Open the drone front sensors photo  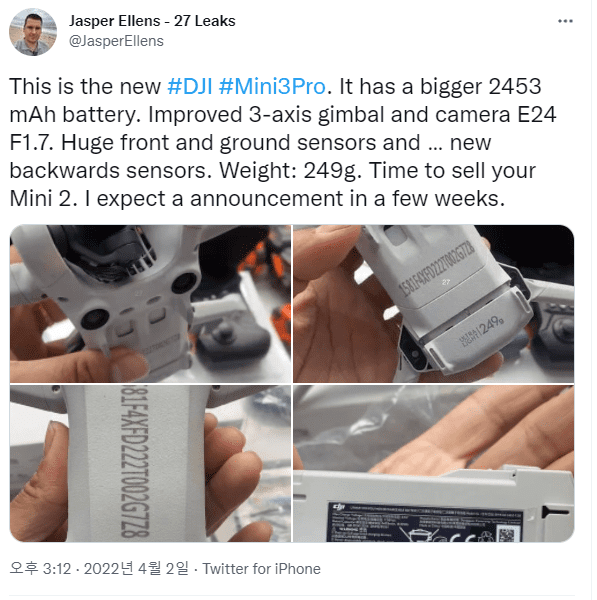coord(150,304)
